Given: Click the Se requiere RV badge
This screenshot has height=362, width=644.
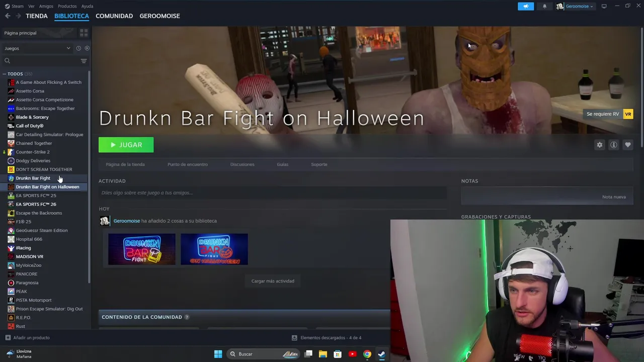Looking at the screenshot, I should [x=608, y=114].
